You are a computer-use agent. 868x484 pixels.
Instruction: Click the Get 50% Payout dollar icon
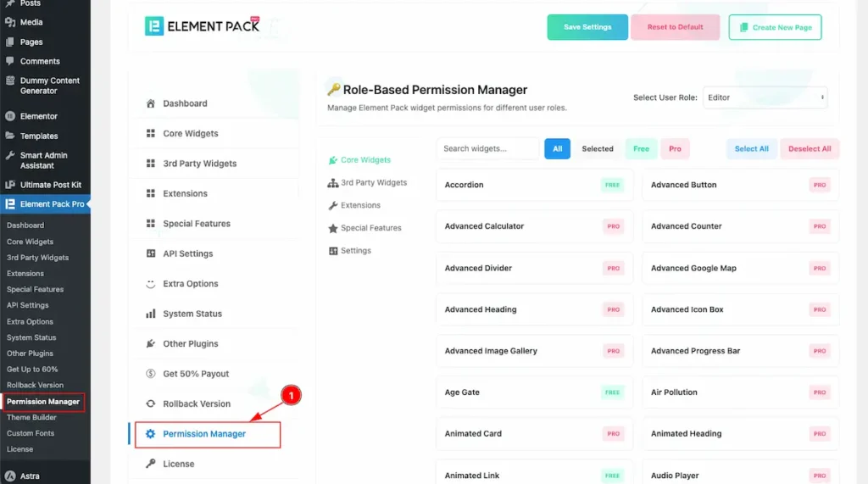coord(151,373)
